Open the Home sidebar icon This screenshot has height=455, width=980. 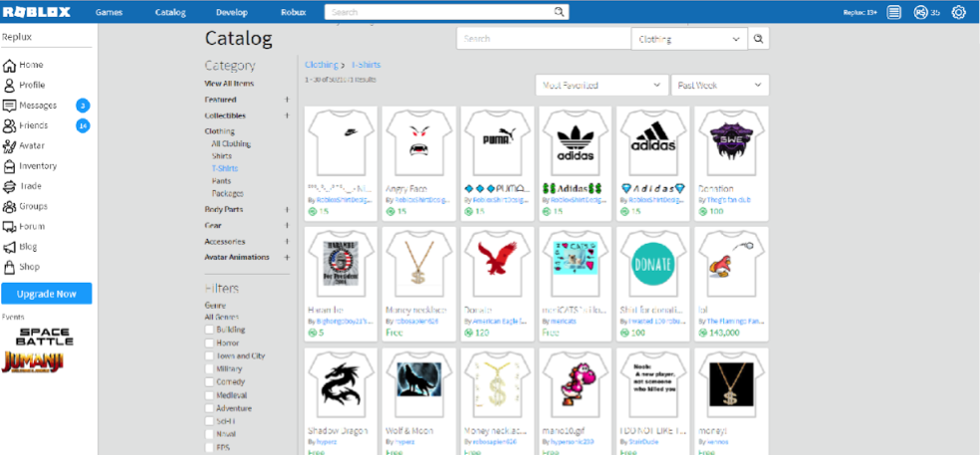point(10,66)
